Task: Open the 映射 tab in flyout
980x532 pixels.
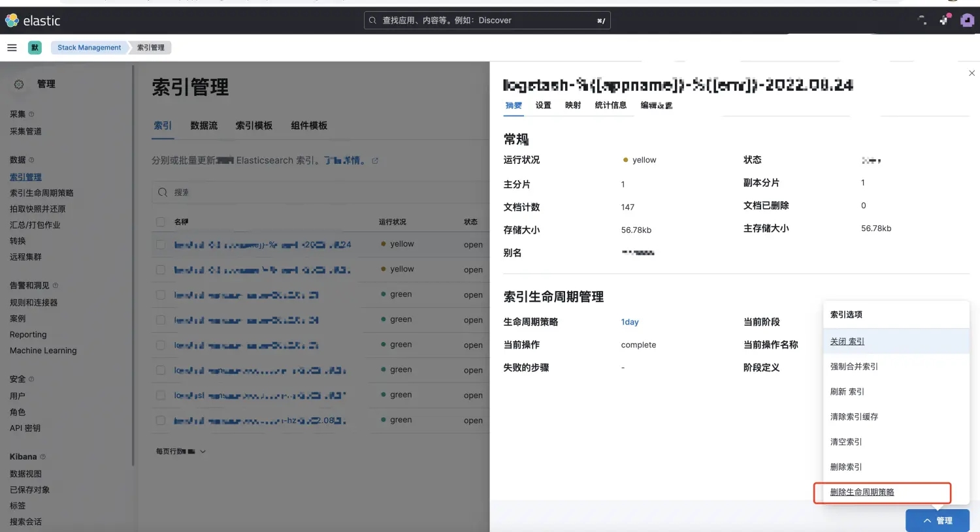Action: pos(573,105)
